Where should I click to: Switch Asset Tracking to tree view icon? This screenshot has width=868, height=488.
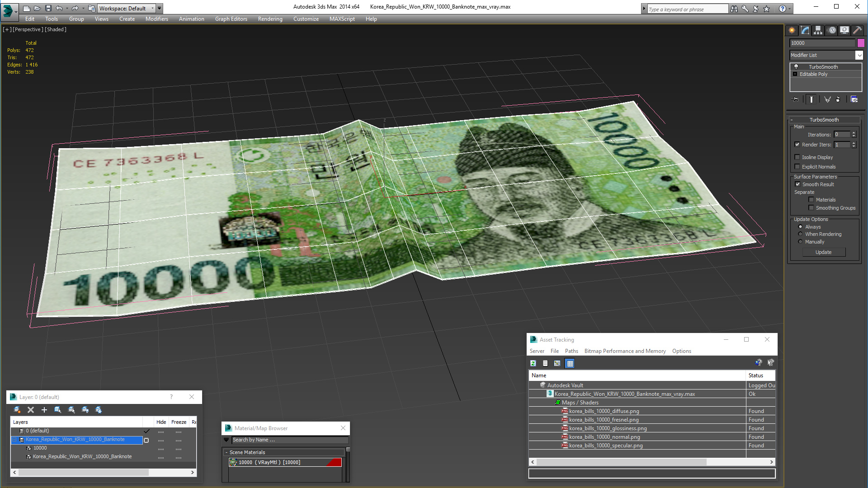pos(557,363)
